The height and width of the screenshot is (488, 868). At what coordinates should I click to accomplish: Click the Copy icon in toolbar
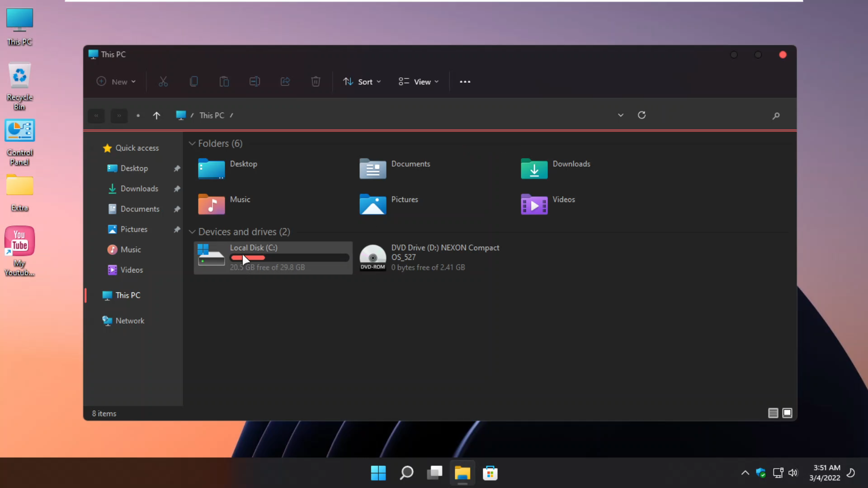click(193, 82)
